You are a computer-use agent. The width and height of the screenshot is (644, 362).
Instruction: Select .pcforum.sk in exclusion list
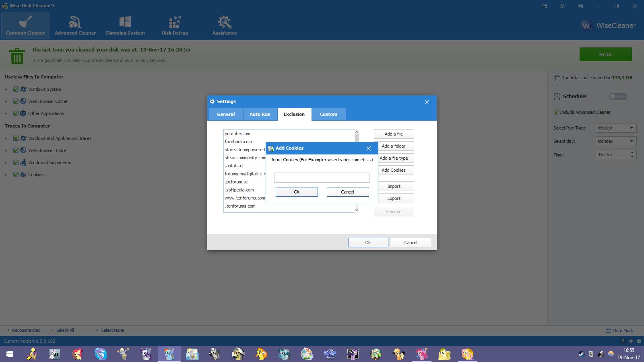point(236,182)
